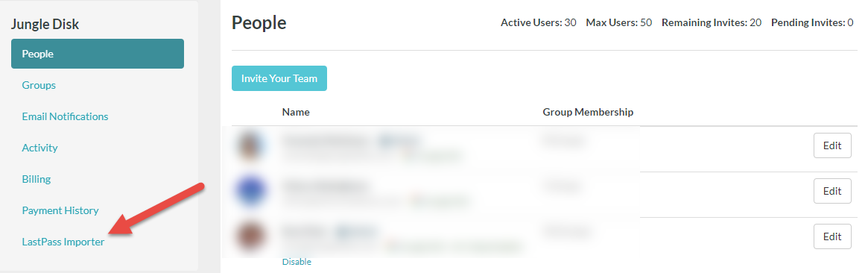Select the third user's avatar thumbnail

point(250,236)
